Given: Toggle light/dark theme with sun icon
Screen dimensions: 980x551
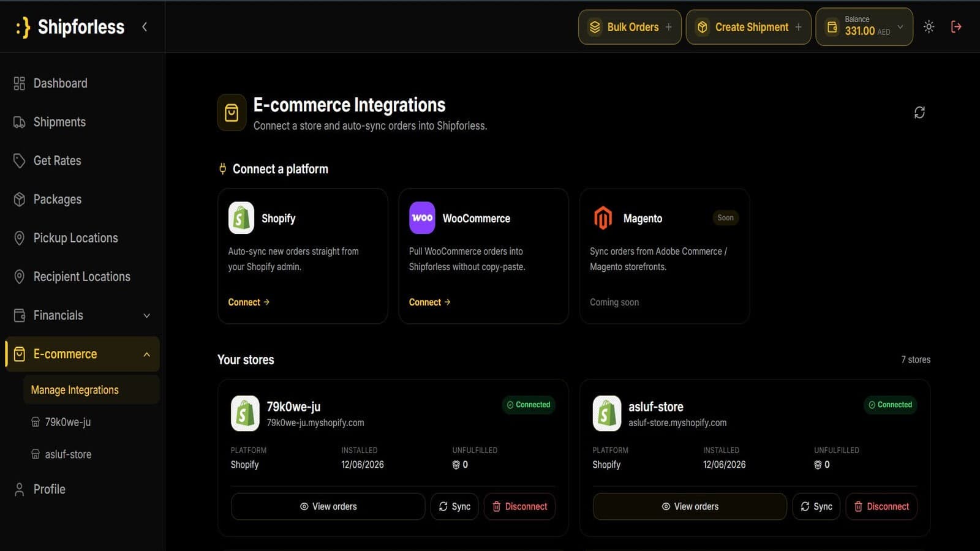Looking at the screenshot, I should click(929, 27).
